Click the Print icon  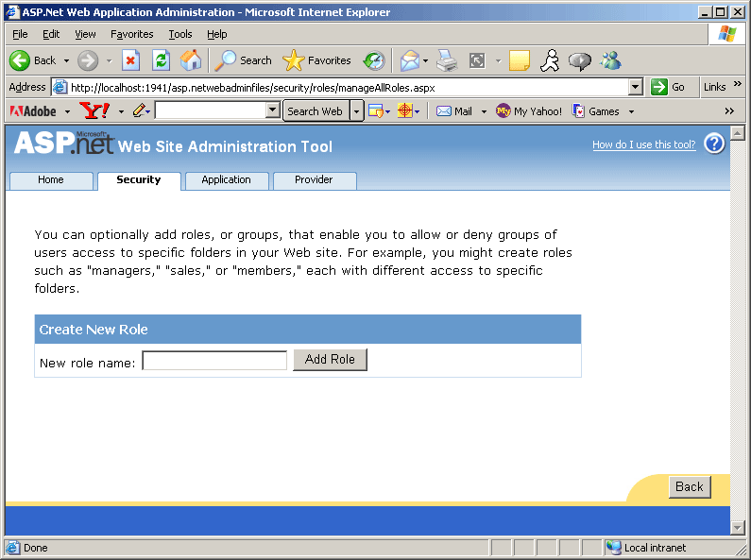pos(446,60)
